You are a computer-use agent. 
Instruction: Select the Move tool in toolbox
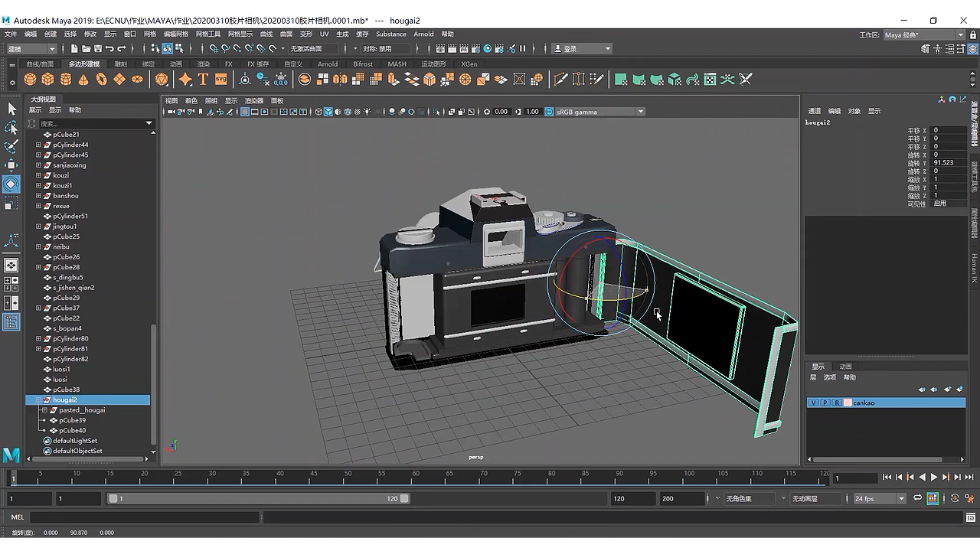point(11,165)
